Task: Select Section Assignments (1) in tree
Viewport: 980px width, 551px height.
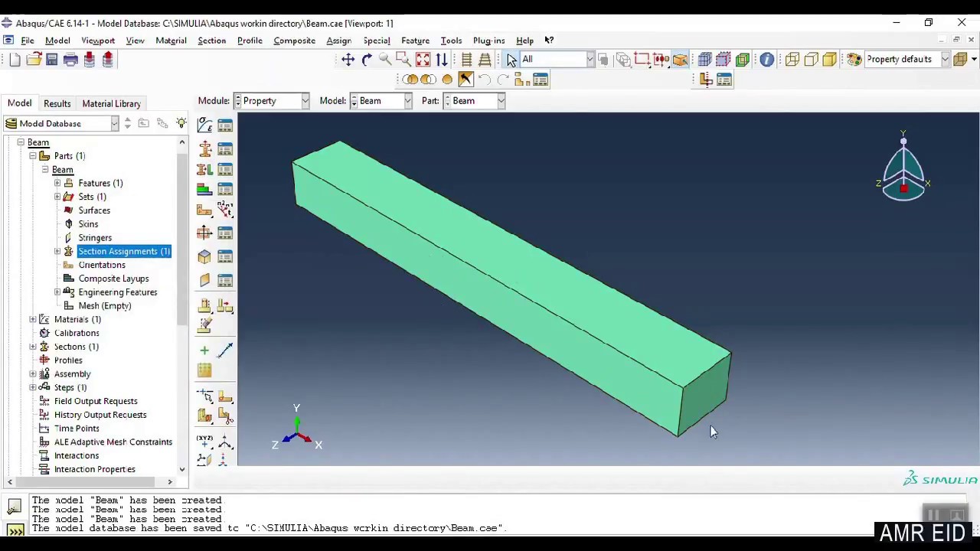Action: click(124, 251)
